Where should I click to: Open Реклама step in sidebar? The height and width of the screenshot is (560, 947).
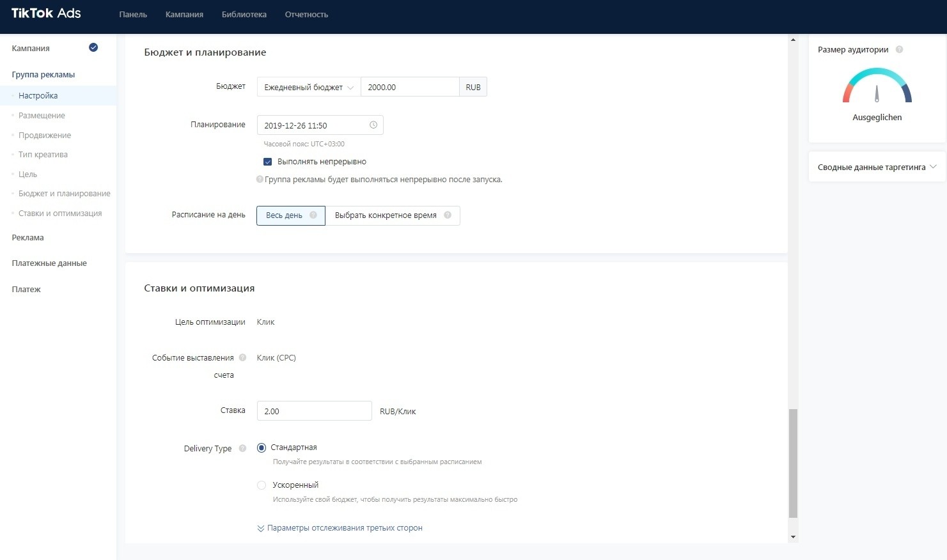(x=27, y=237)
